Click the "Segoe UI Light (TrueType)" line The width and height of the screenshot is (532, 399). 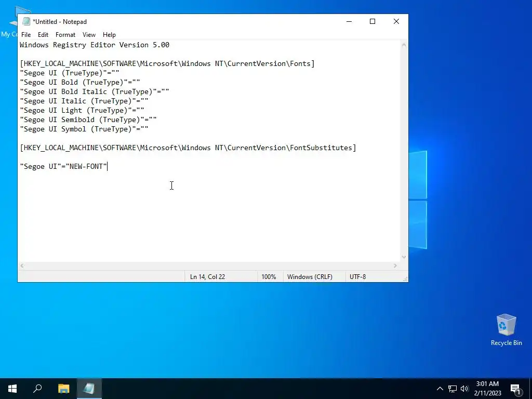tap(82, 110)
